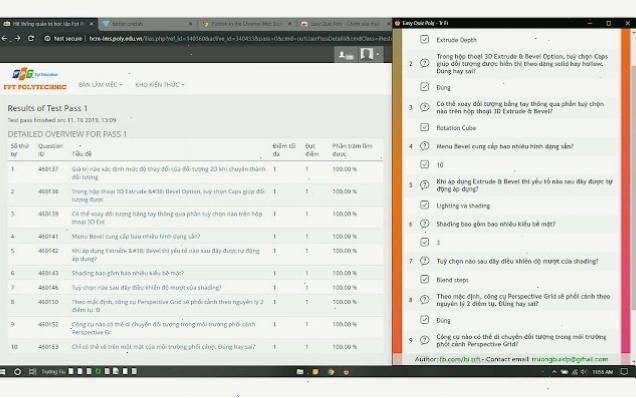Image resolution: width=636 pixels, height=398 pixels.
Task: Switch to Publish in Chrome Web Store tab
Action: click(x=247, y=24)
